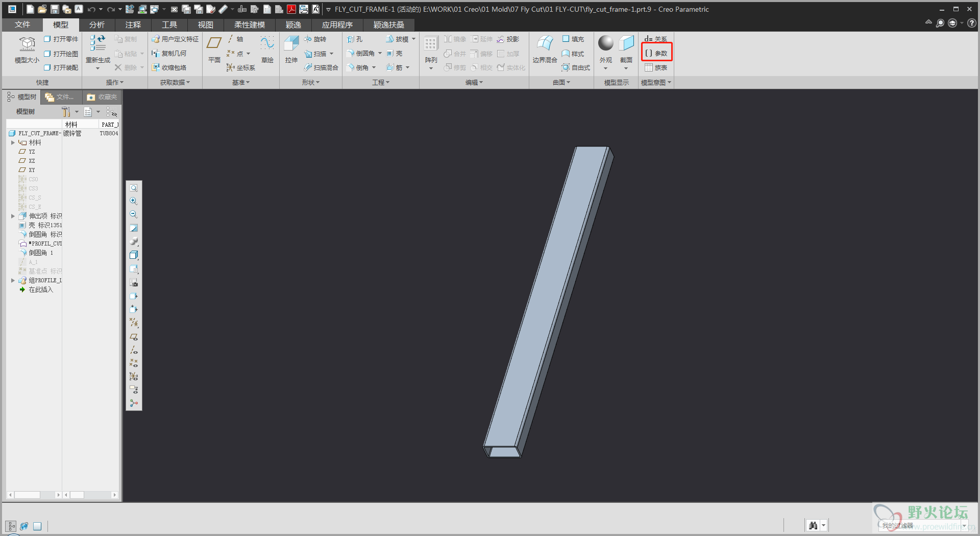Image resolution: width=980 pixels, height=536 pixels.
Task: Select the 填充 fill tool
Action: coord(573,39)
